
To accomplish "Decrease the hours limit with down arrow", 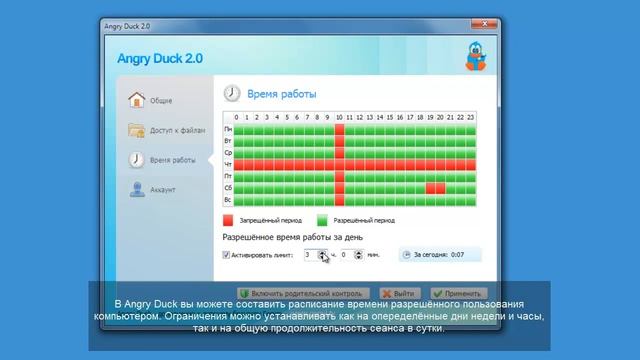I will click(x=322, y=257).
